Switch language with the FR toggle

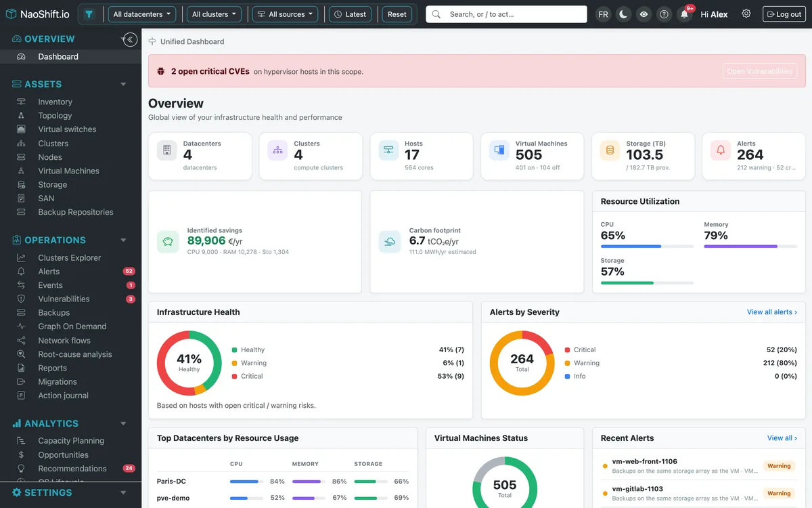point(603,14)
